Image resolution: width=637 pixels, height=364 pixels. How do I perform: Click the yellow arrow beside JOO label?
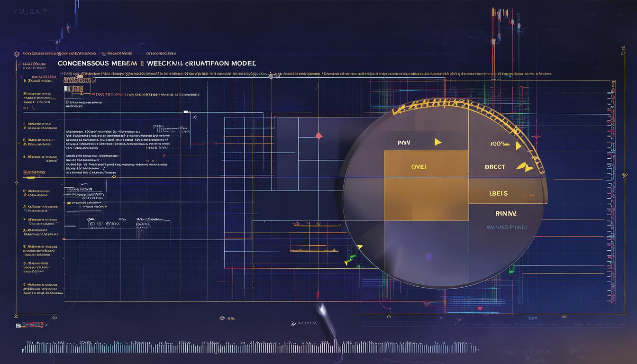coord(518,146)
